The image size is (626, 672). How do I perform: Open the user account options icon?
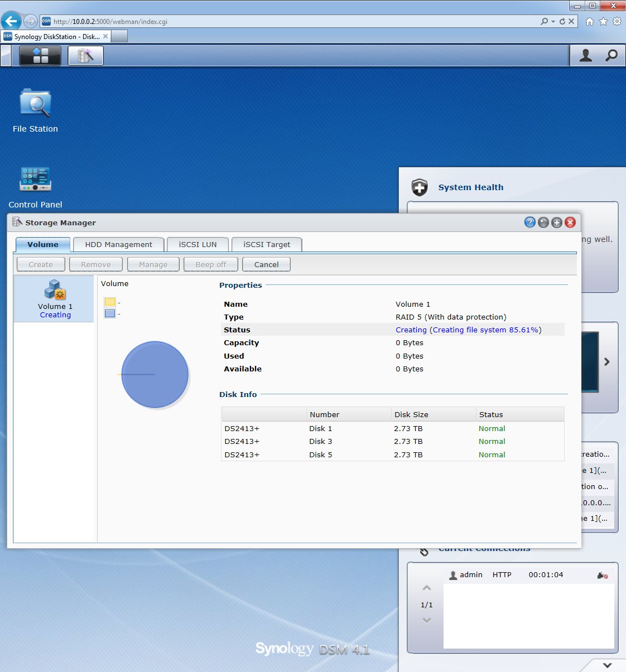(586, 56)
